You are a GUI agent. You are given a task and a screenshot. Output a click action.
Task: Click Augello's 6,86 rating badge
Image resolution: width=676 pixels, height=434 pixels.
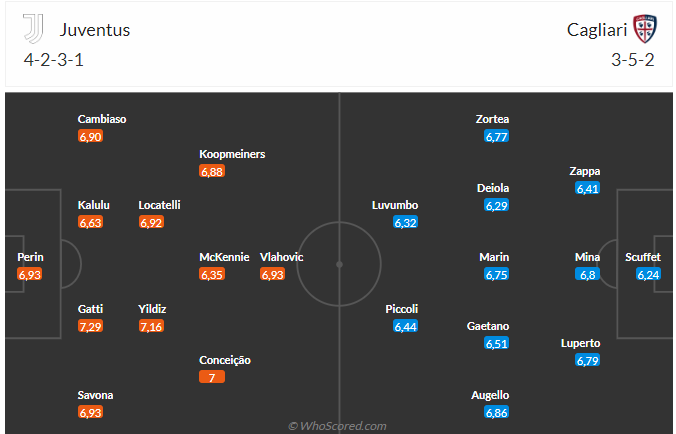[497, 412]
